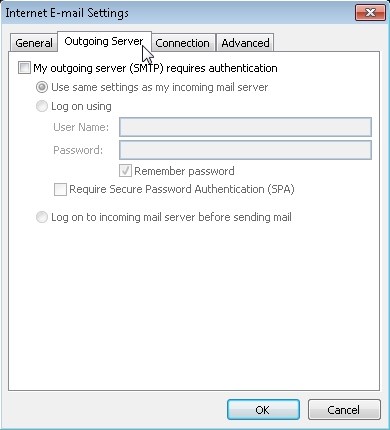Choose the 'Log on using' radio option
Screen dimensions: 390x430
click(42, 106)
